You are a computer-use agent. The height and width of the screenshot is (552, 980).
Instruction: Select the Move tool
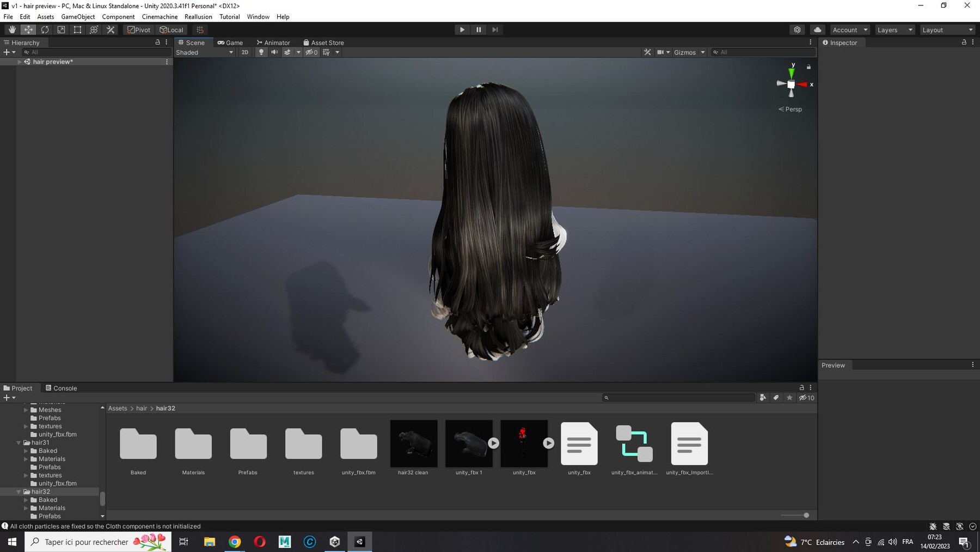pyautogui.click(x=28, y=30)
